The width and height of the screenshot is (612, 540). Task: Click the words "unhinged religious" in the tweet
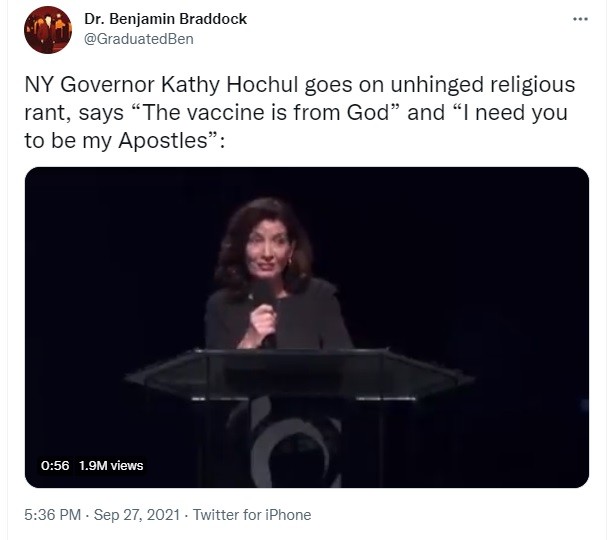pos(483,84)
